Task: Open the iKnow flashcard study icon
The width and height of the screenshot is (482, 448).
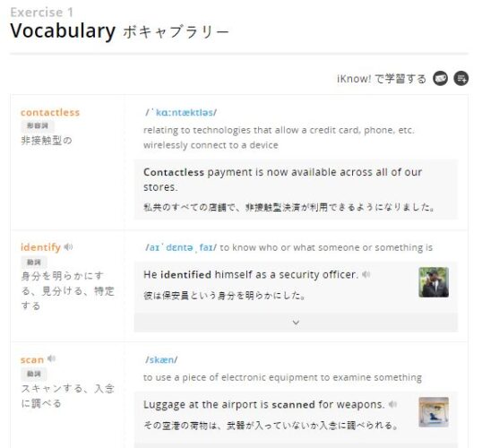Action: click(440, 79)
